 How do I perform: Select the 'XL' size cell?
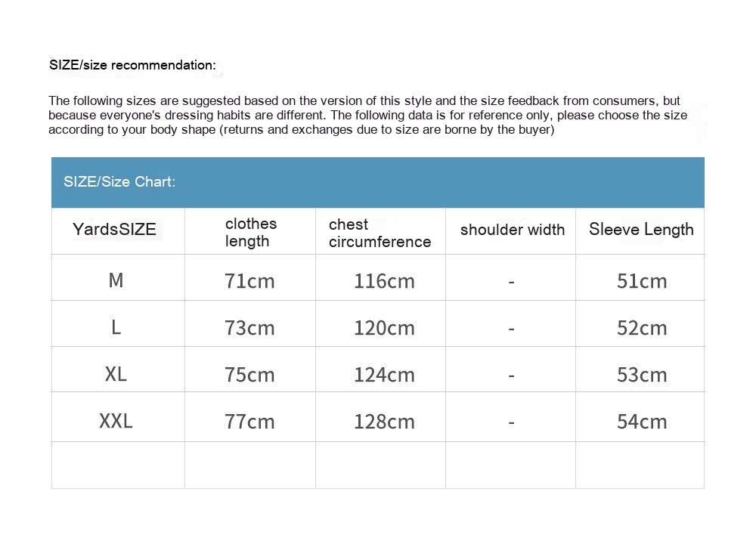[x=116, y=374]
